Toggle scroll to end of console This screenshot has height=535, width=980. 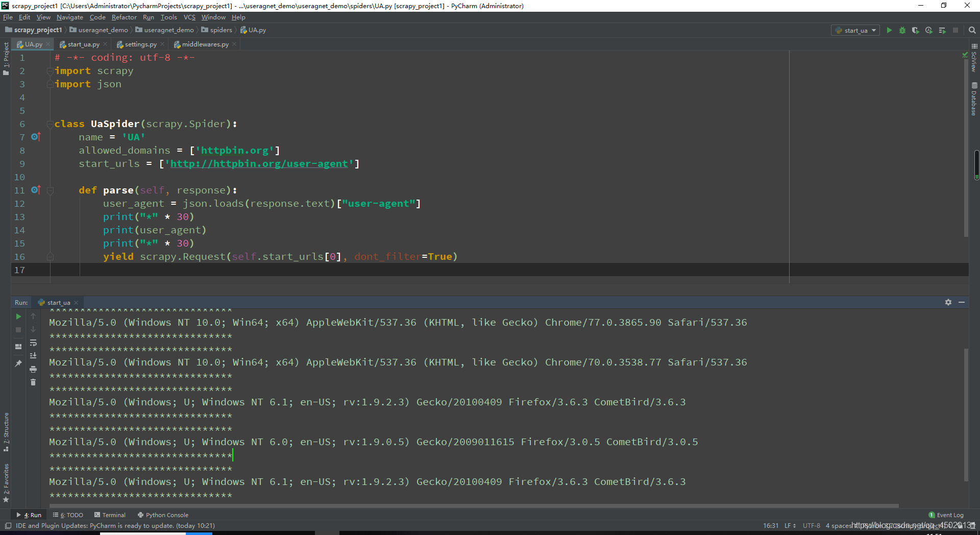point(33,356)
